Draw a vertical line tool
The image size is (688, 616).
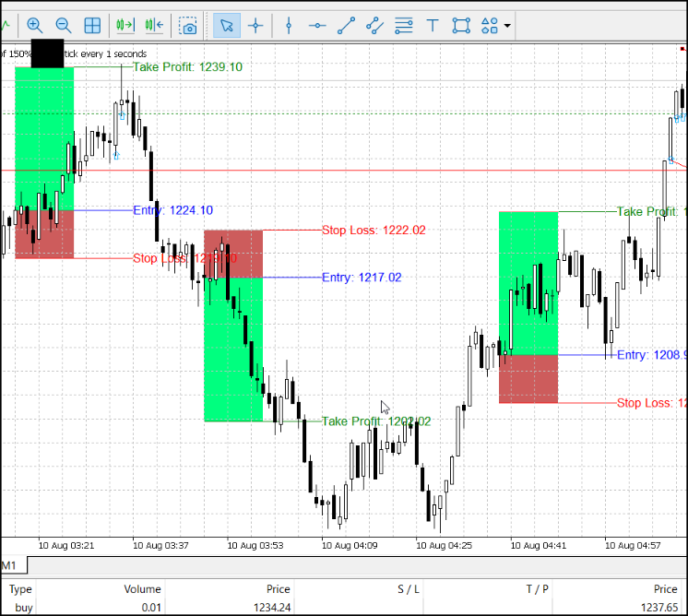[289, 26]
